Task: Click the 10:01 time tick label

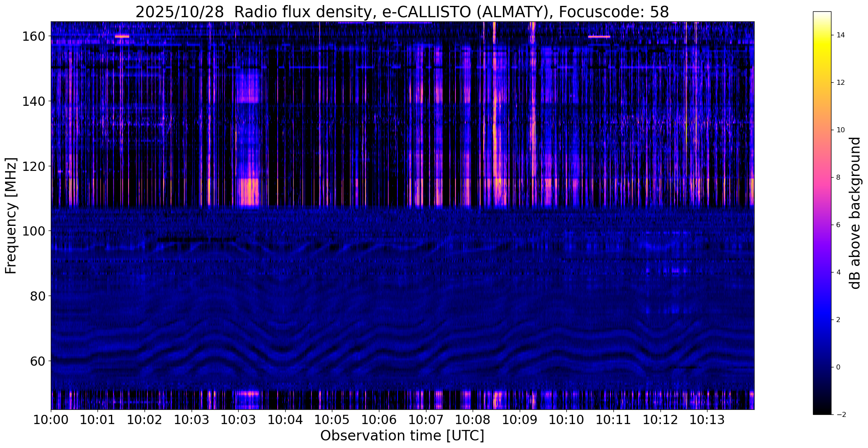Action: 98,419
